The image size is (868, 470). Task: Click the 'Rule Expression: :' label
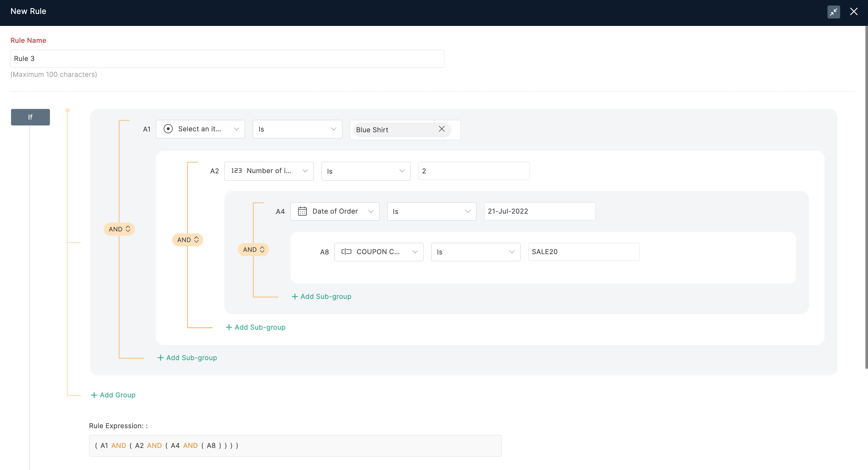tap(118, 426)
